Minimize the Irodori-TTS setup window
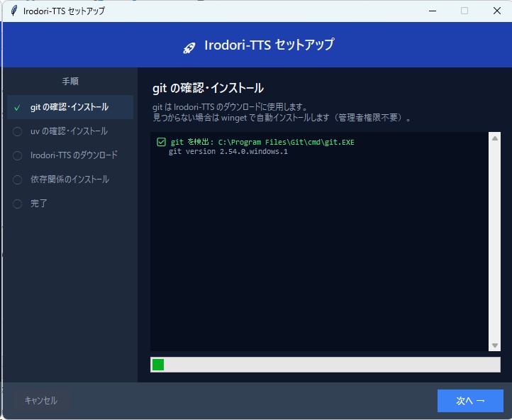Viewport: 512px width, 420px height. tap(433, 11)
